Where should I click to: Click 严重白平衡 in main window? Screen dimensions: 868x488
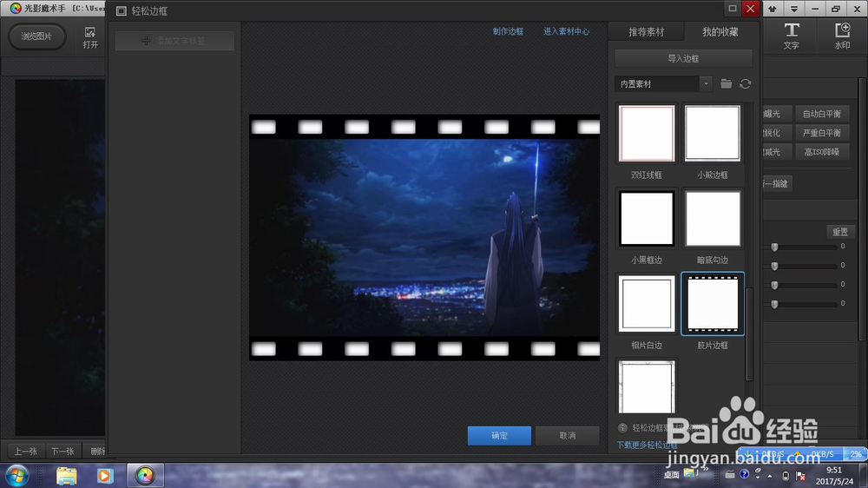(x=822, y=133)
